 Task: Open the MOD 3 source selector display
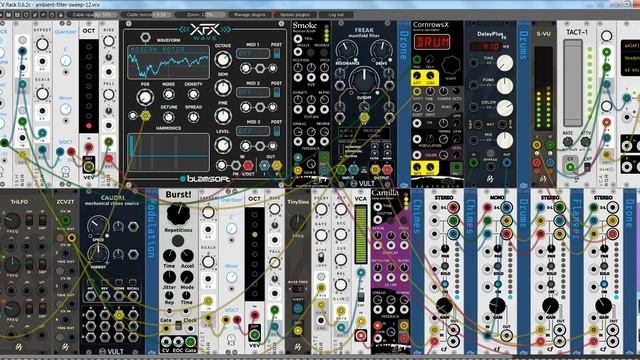tap(253, 131)
